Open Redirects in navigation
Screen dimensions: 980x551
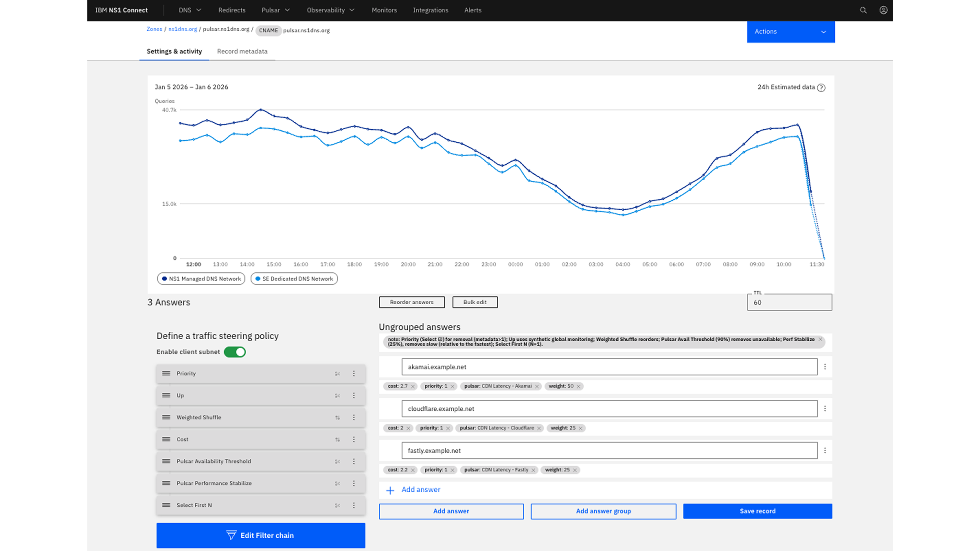[232, 10]
